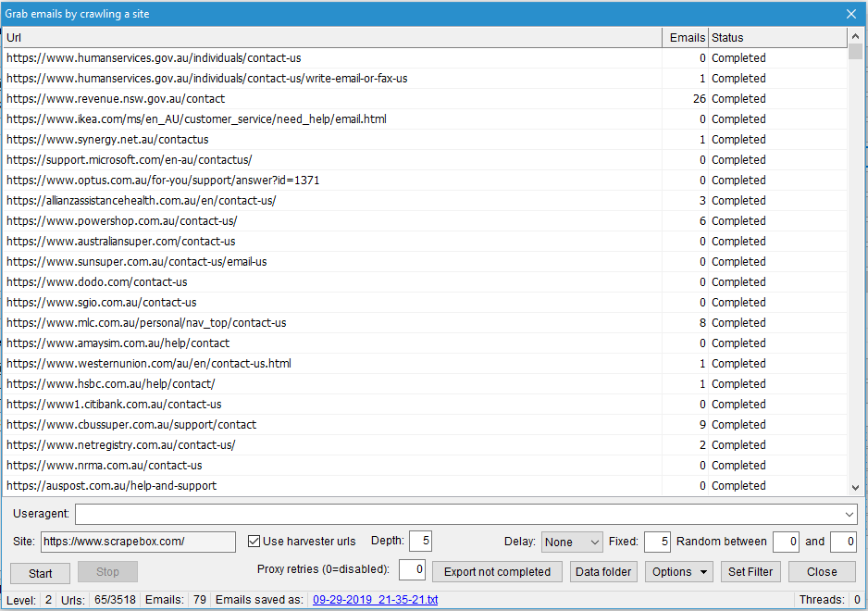Click the vertical scrollbar thumb

pyautogui.click(x=855, y=52)
